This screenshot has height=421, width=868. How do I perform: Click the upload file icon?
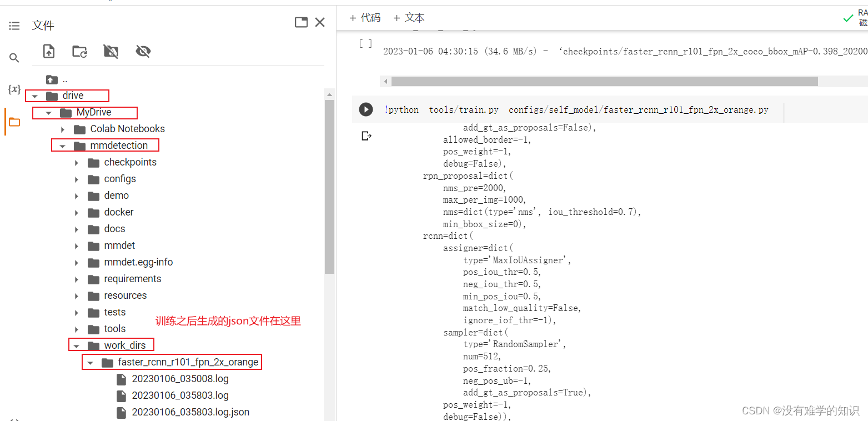point(49,51)
